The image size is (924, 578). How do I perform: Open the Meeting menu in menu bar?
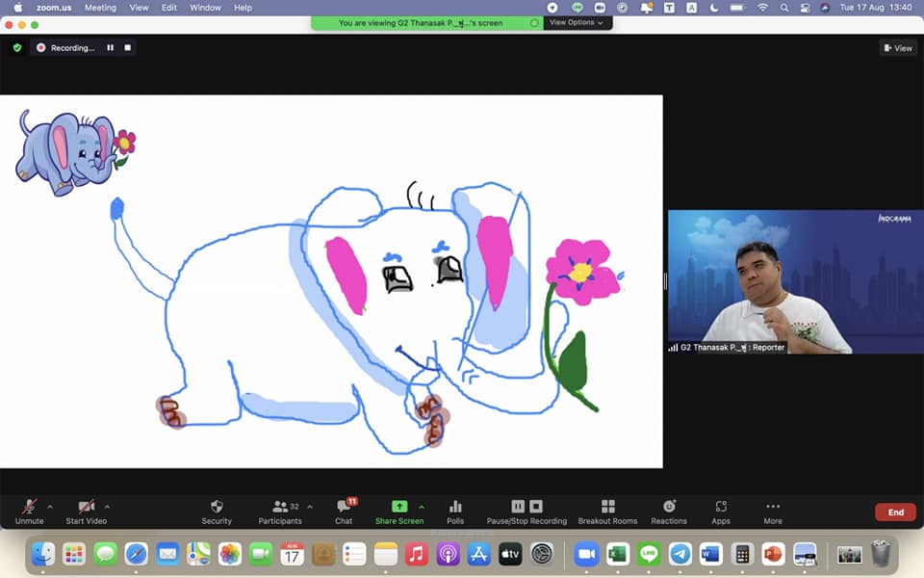coord(100,8)
